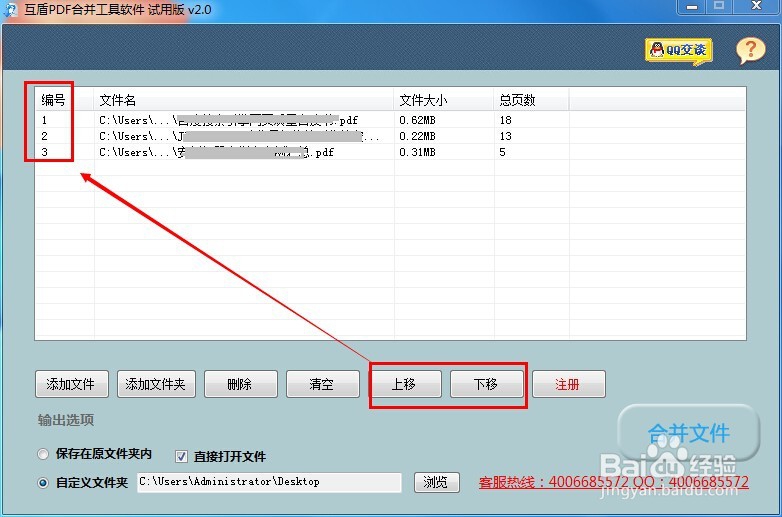Click the orange question mark help icon
Viewport: 782px width, 517px height.
click(750, 50)
